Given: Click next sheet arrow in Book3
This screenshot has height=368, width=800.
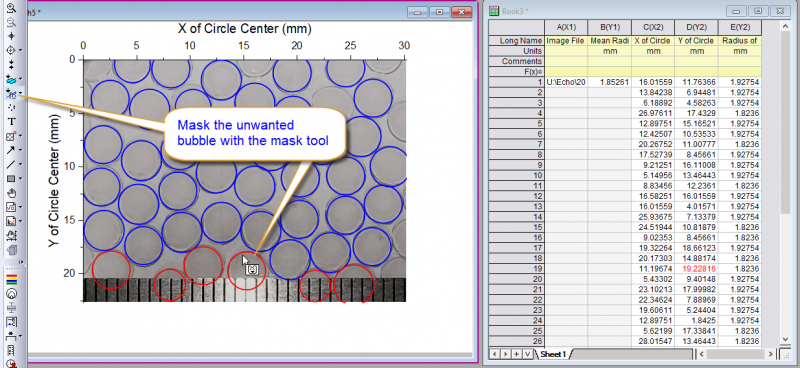Looking at the screenshot, I should (x=506, y=354).
